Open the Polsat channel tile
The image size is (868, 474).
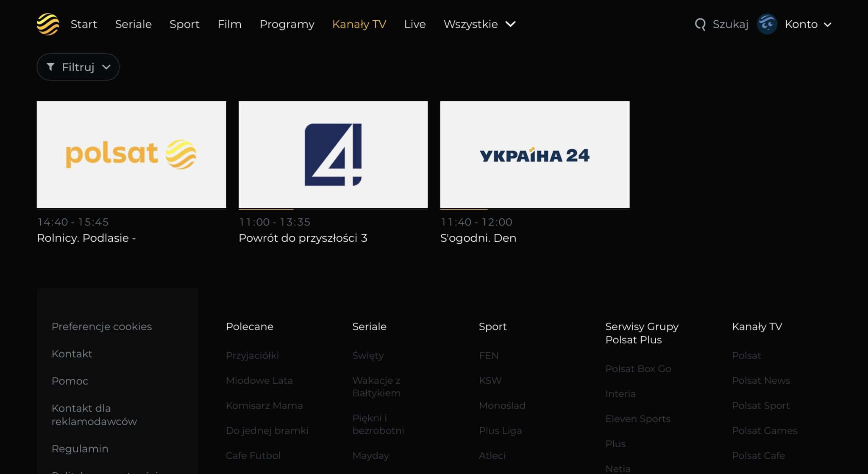click(131, 155)
